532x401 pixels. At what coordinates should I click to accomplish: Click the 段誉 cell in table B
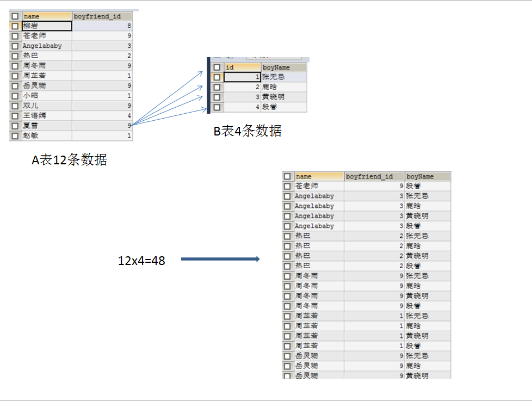pos(284,107)
